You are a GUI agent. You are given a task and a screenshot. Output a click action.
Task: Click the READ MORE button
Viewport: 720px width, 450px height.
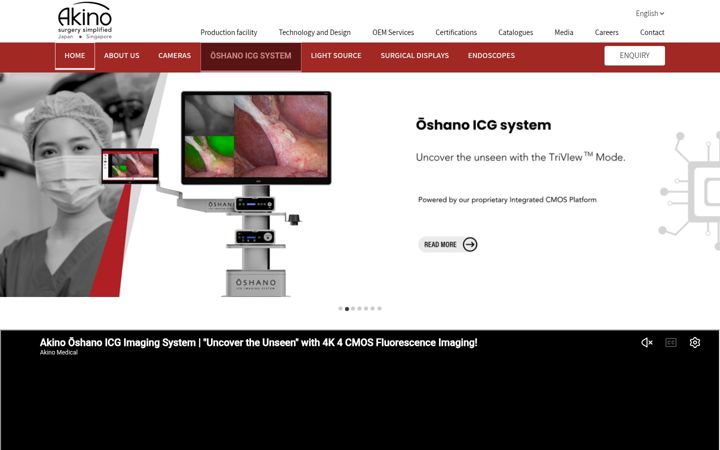click(448, 244)
